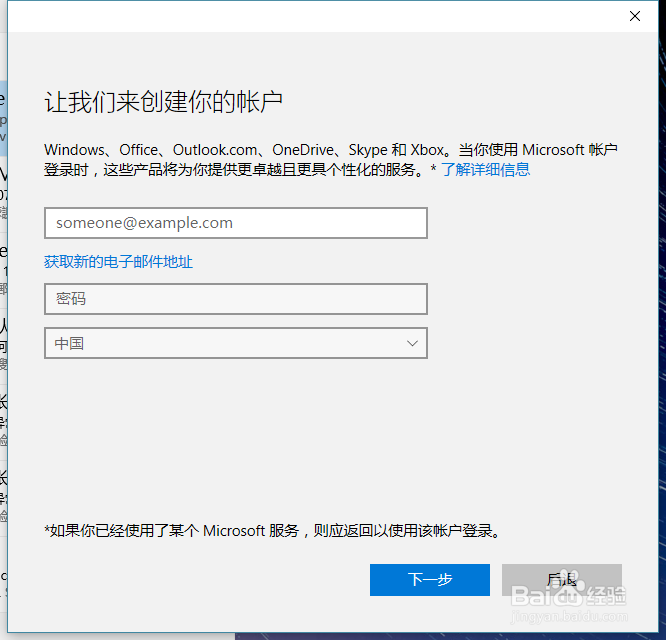Click the heading 让我们来创建你的帐户
Image resolution: width=666 pixels, height=640 pixels.
pos(164,102)
